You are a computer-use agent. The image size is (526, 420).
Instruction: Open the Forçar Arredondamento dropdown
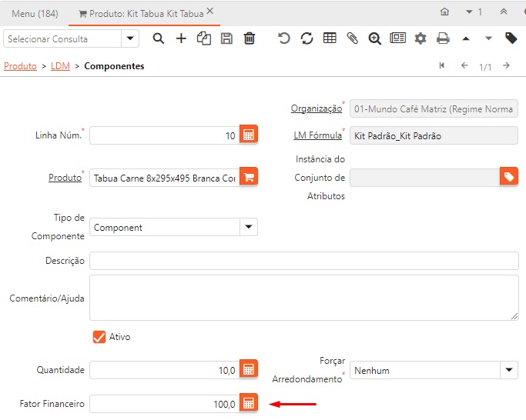508,370
